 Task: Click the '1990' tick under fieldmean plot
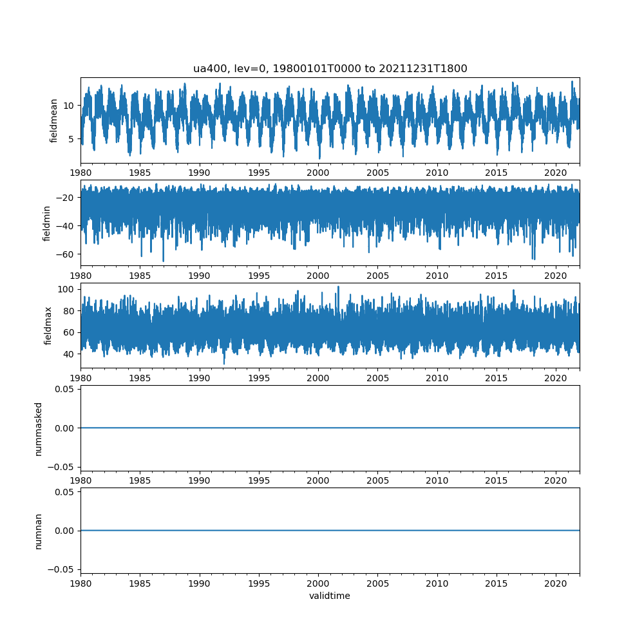point(199,173)
